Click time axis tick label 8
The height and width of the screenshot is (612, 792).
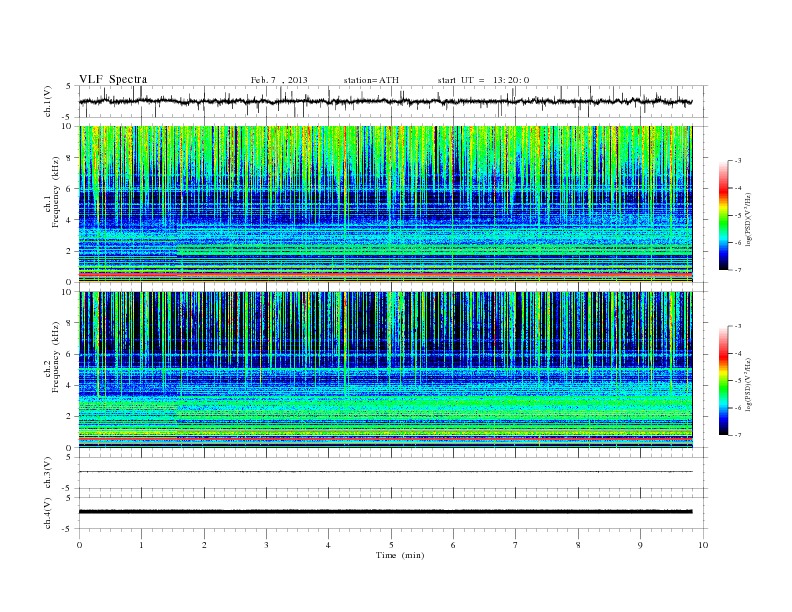tap(578, 545)
